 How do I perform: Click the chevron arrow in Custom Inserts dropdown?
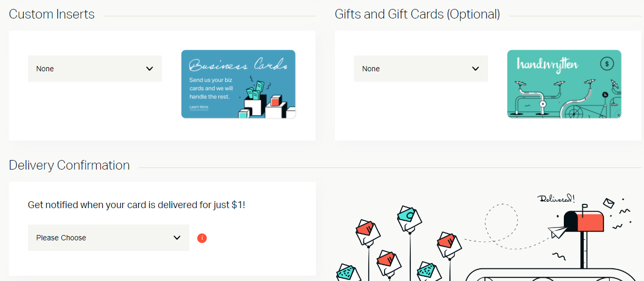(150, 69)
